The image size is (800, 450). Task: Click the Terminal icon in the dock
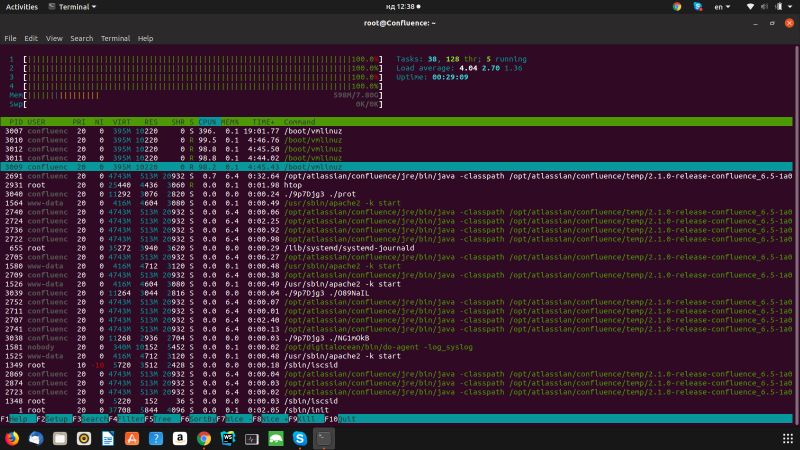pos(323,438)
